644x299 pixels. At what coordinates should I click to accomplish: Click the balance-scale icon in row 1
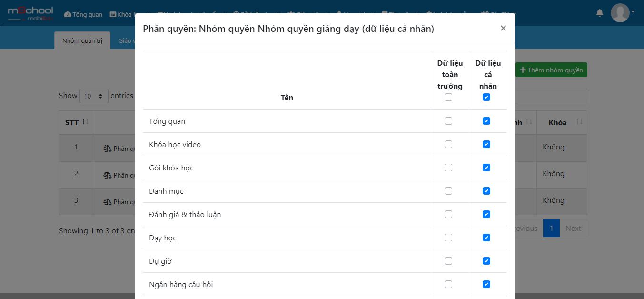pyautogui.click(x=108, y=149)
